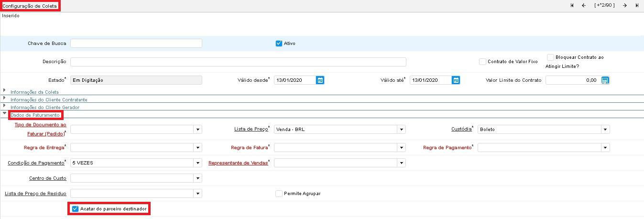Screen dimensions: 644x219
Task: Open the Custódia dropdown showing Boleto
Action: [x=605, y=130]
